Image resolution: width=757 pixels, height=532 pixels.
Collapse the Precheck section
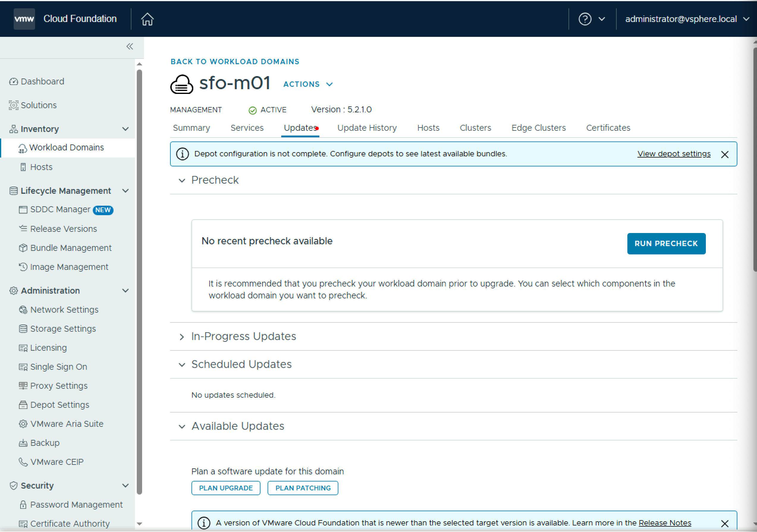182,180
